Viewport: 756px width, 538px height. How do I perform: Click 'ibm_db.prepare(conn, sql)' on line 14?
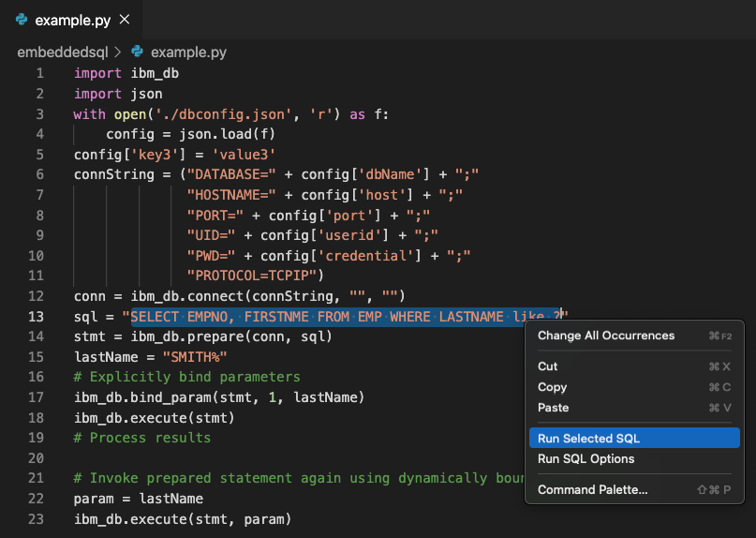pyautogui.click(x=231, y=336)
